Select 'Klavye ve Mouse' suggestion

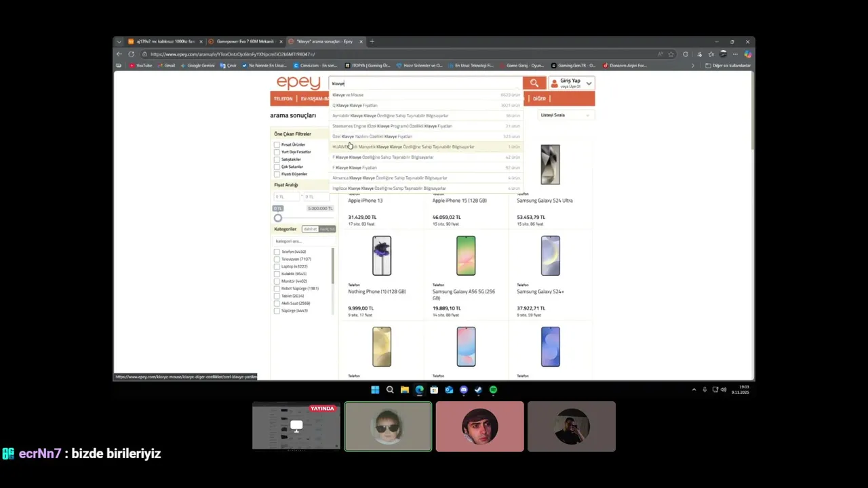click(426, 95)
